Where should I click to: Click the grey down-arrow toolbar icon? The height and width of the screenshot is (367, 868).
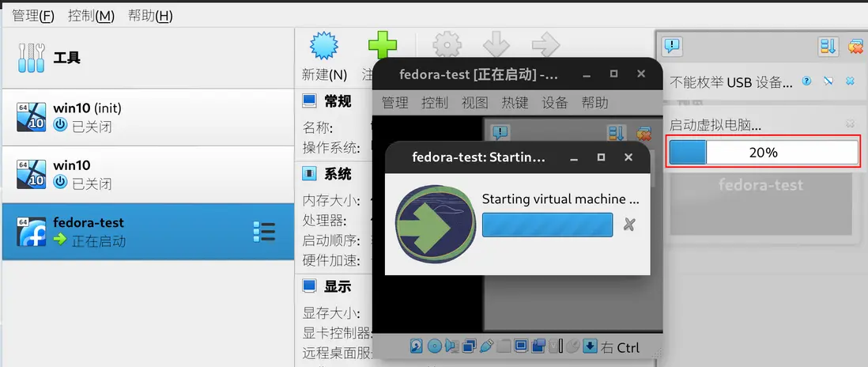coord(496,44)
